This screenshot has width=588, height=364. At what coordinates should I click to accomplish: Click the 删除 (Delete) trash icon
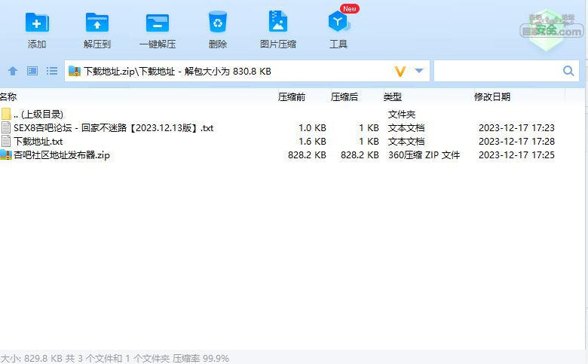(218, 22)
